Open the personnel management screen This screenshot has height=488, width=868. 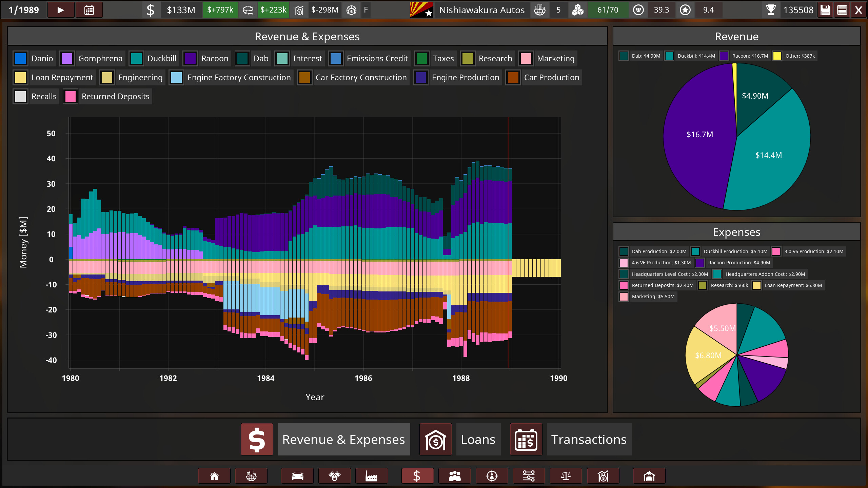(455, 476)
